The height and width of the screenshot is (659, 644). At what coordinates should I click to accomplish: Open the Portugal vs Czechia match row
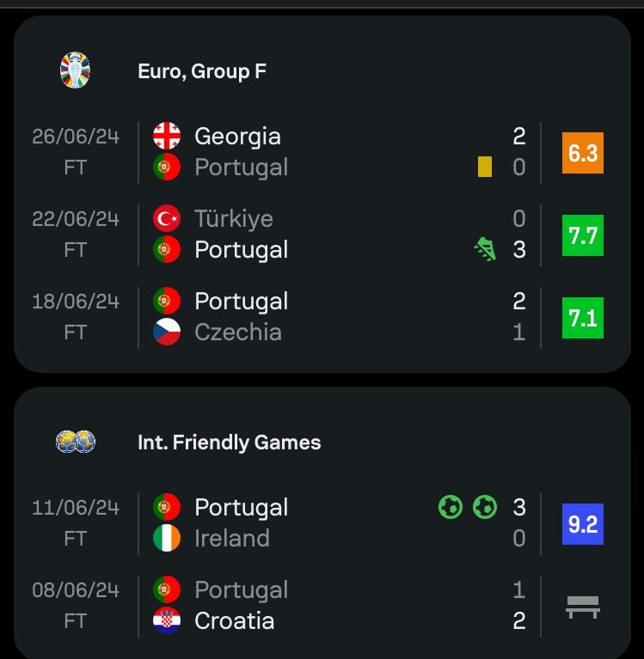coord(322,317)
